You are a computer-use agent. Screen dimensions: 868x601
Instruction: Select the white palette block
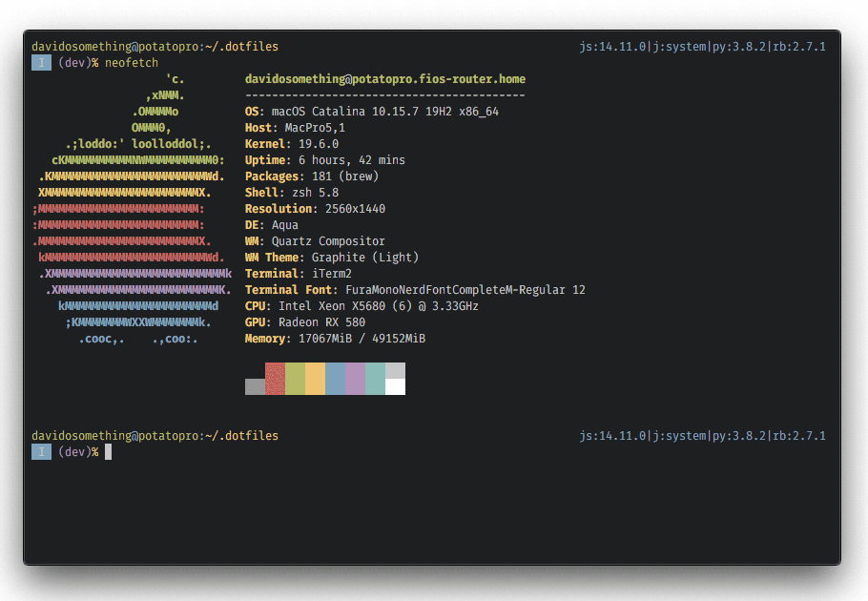coord(395,386)
